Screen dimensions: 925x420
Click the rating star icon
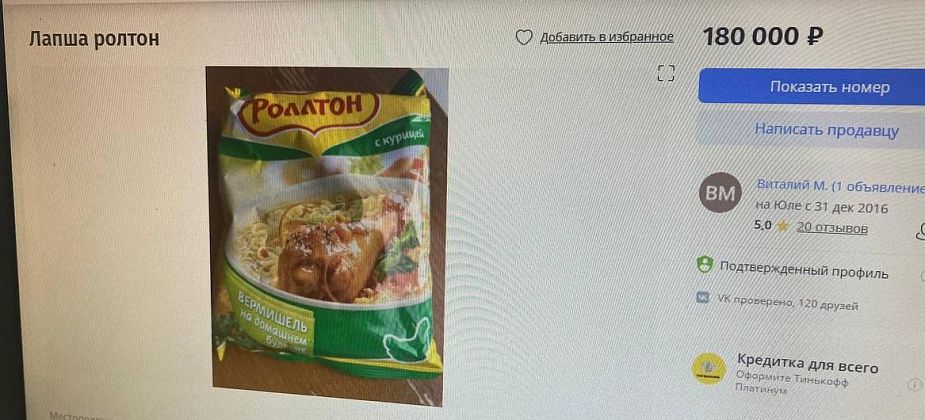(x=783, y=227)
